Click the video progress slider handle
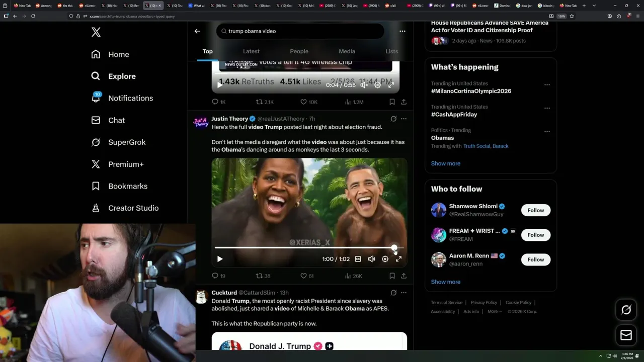This screenshot has height=362, width=644. pyautogui.click(x=394, y=248)
